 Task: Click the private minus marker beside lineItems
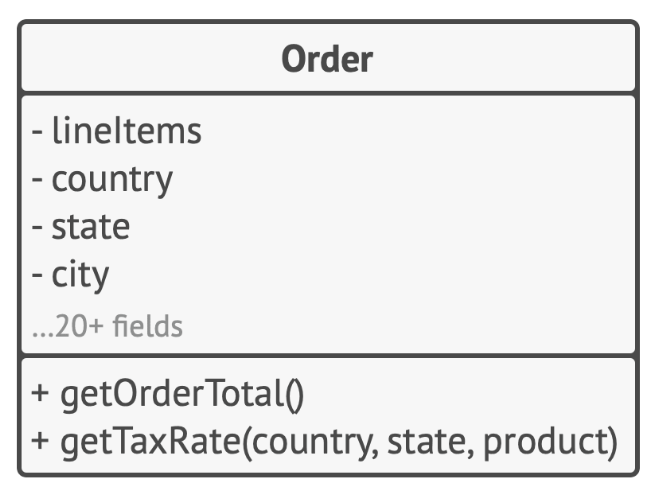pyautogui.click(x=37, y=132)
